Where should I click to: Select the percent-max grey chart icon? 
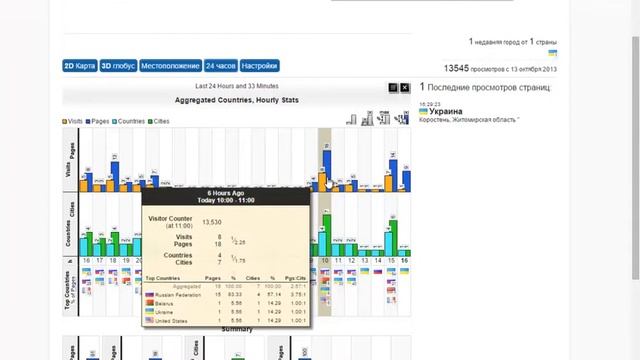point(384,118)
